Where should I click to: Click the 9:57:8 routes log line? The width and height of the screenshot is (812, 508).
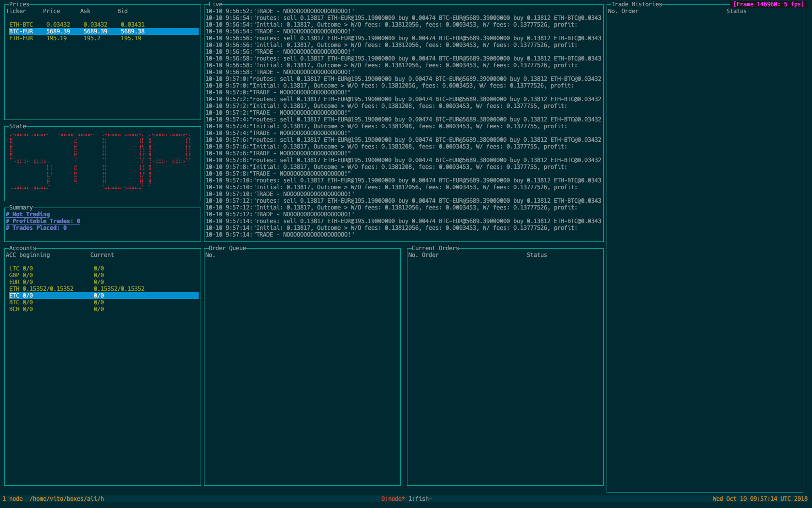(x=404, y=160)
